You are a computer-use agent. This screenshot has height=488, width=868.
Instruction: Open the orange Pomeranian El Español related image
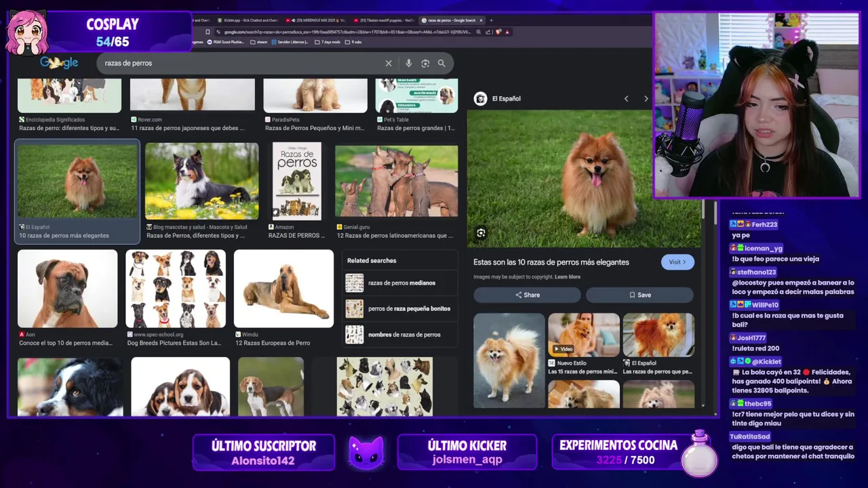(658, 335)
